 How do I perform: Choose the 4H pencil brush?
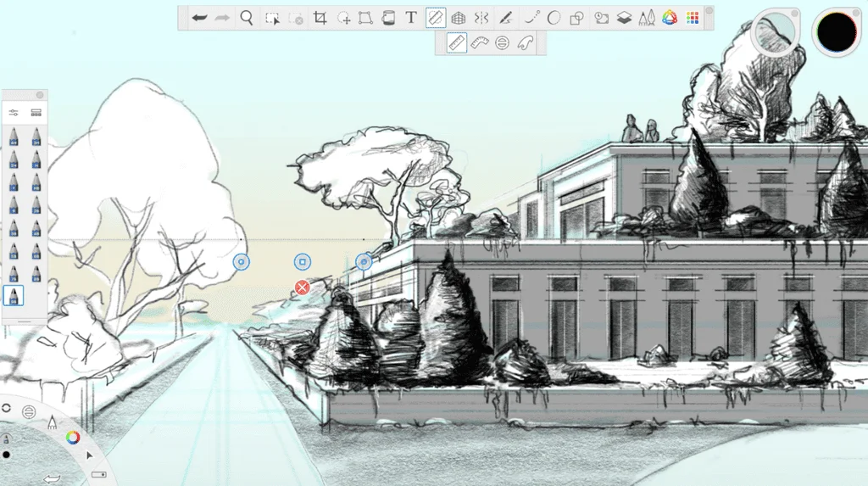click(x=14, y=137)
